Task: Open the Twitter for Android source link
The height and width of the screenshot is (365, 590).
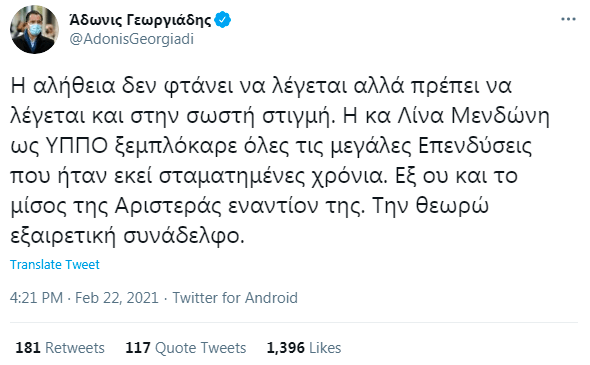Action: tap(235, 298)
